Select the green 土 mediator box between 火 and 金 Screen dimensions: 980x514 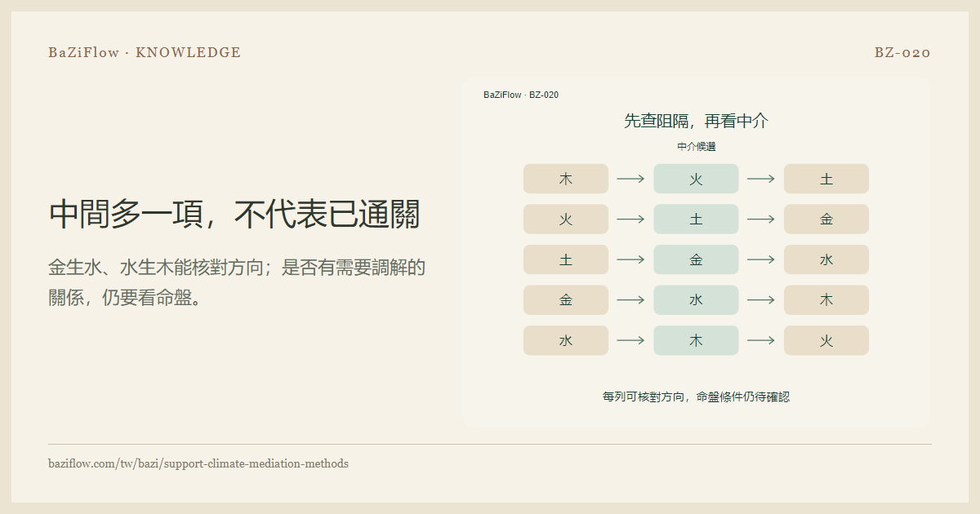click(696, 219)
